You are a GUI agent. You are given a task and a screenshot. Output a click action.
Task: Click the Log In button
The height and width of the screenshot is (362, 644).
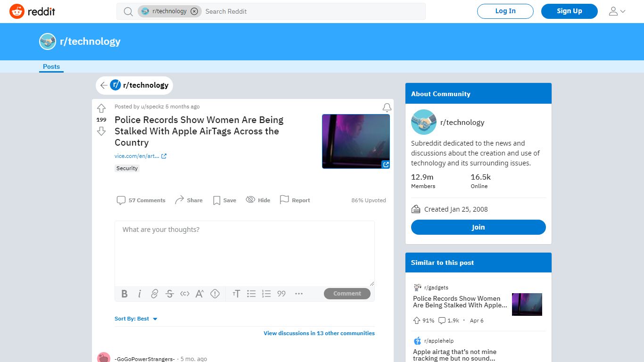tap(505, 11)
